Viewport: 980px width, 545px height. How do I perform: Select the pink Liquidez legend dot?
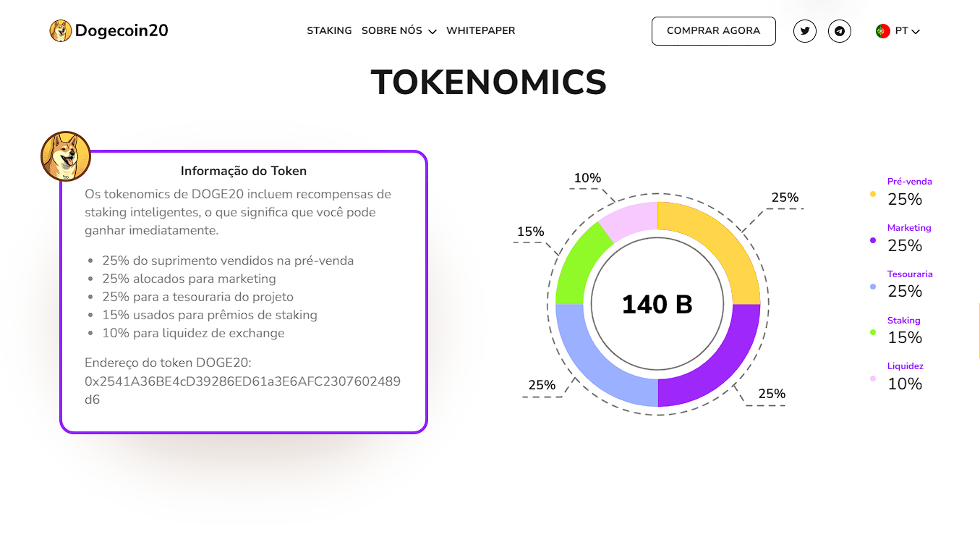[872, 379]
